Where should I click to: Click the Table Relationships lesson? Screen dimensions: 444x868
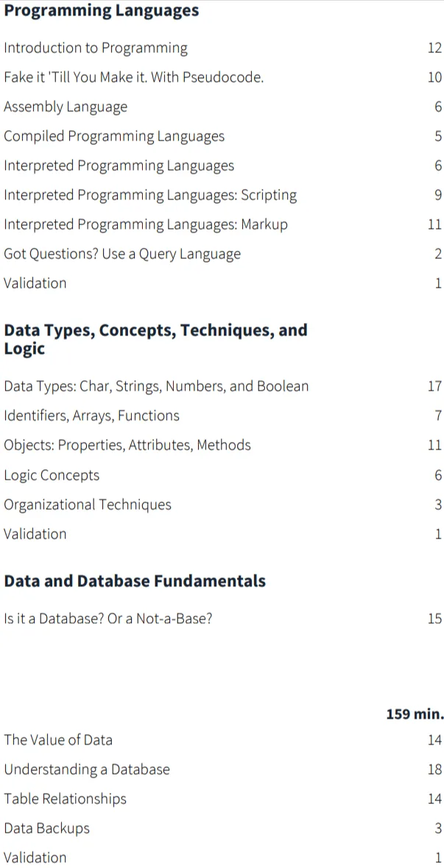[65, 799]
